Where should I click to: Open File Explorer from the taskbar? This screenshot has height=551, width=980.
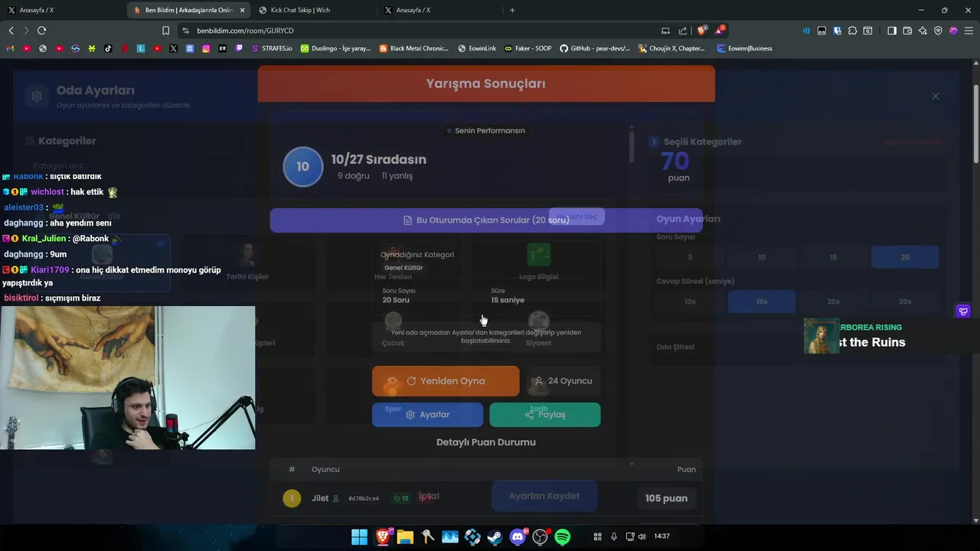point(405,537)
